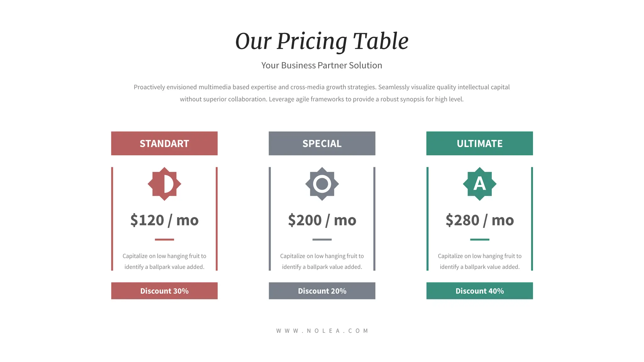Click the $200 / mo price
Image resolution: width=644 pixels, height=362 pixels.
point(322,220)
